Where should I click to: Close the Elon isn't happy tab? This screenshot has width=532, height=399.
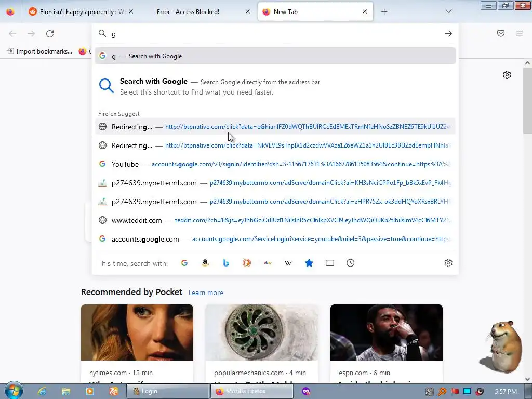pos(131,12)
